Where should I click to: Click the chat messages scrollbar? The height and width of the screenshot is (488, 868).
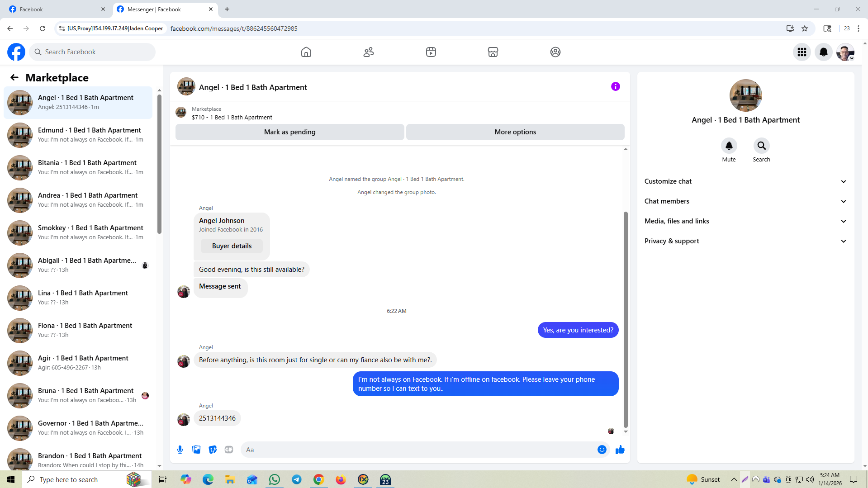626,319
